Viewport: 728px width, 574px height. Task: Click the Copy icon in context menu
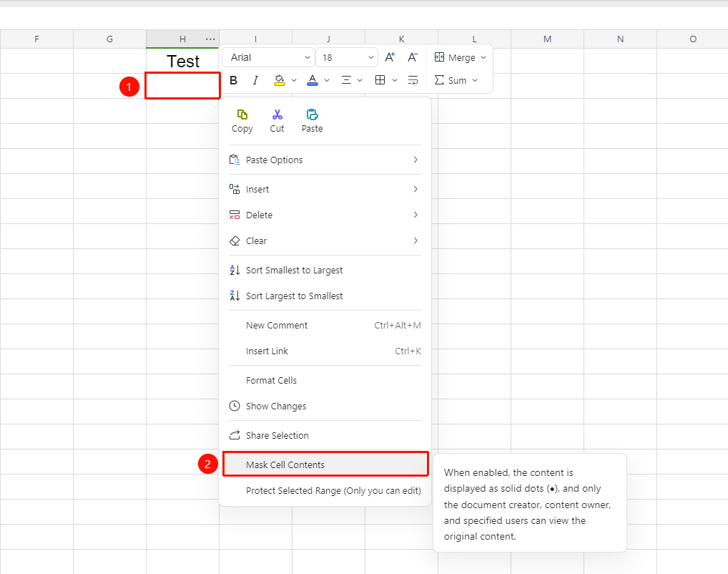point(242,115)
